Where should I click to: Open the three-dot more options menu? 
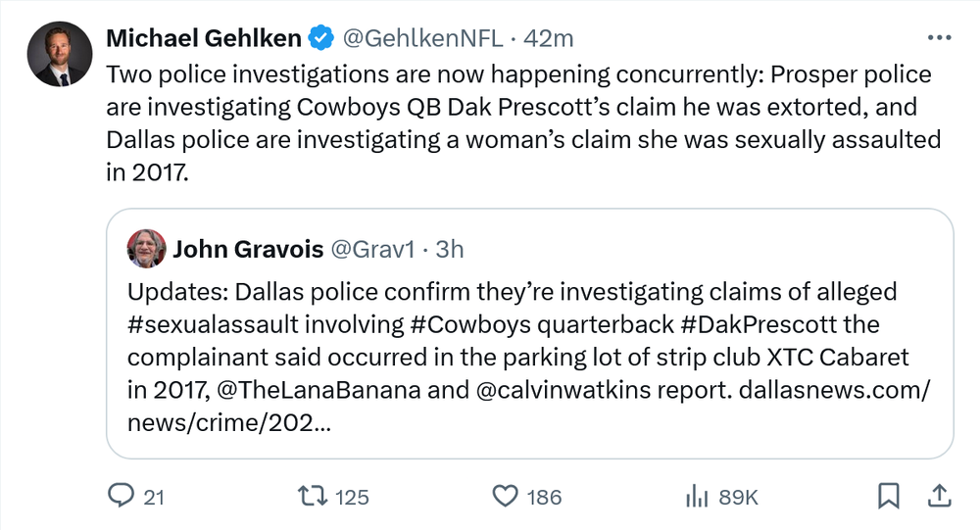click(x=939, y=38)
